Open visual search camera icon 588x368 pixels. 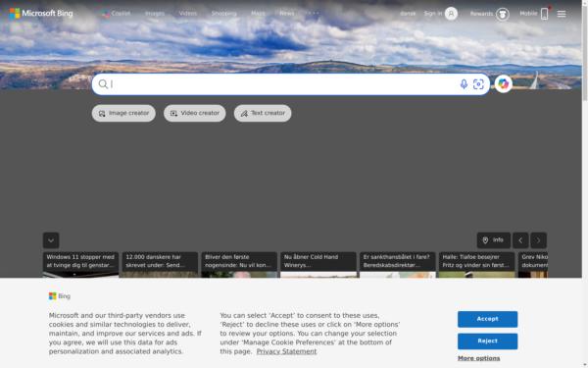tap(478, 84)
